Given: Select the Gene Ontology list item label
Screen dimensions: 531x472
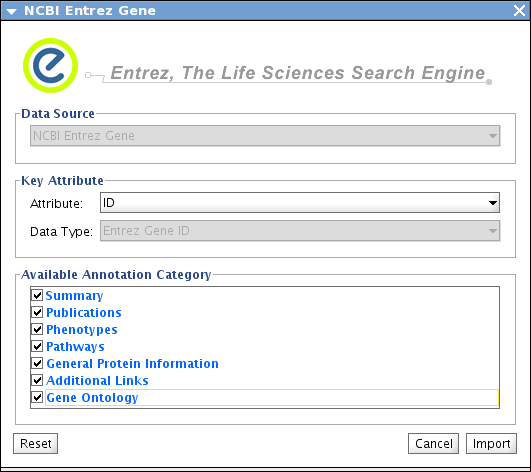Looking at the screenshot, I should pyautogui.click(x=92, y=398).
